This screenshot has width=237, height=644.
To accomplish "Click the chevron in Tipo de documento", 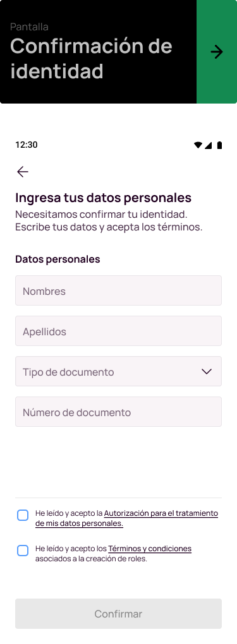I will point(207,371).
